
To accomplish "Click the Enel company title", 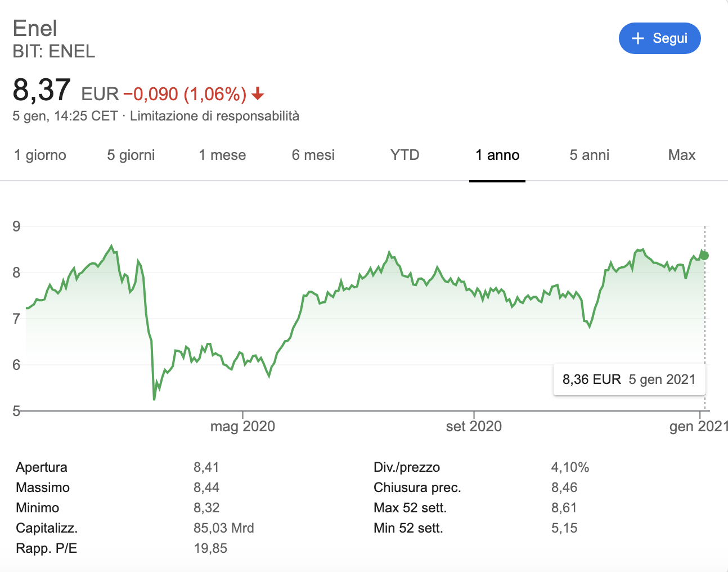I will point(35,28).
